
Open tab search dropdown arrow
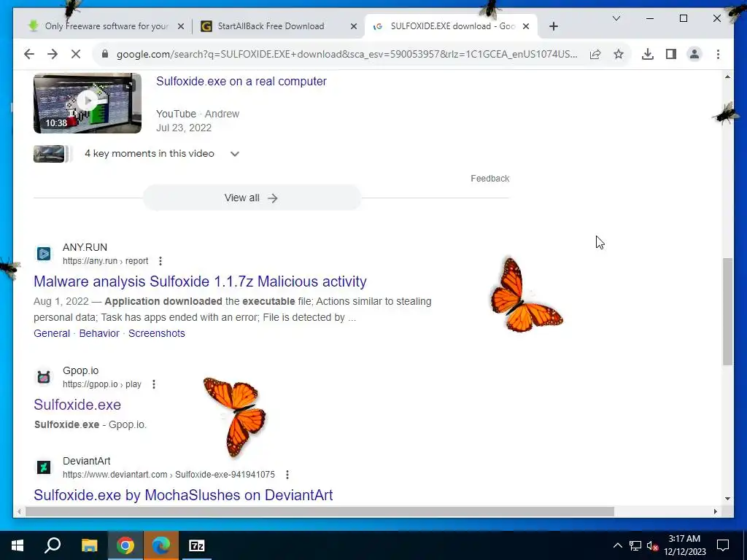616,18
